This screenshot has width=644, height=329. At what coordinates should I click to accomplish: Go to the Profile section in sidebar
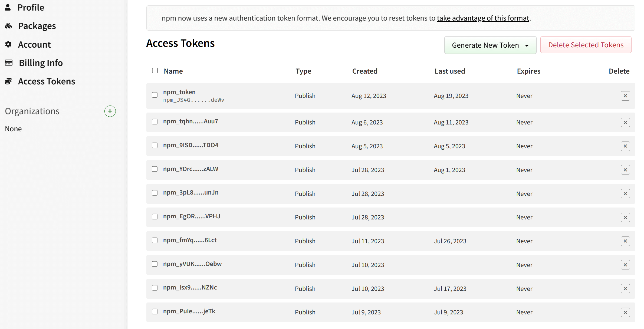pos(31,7)
